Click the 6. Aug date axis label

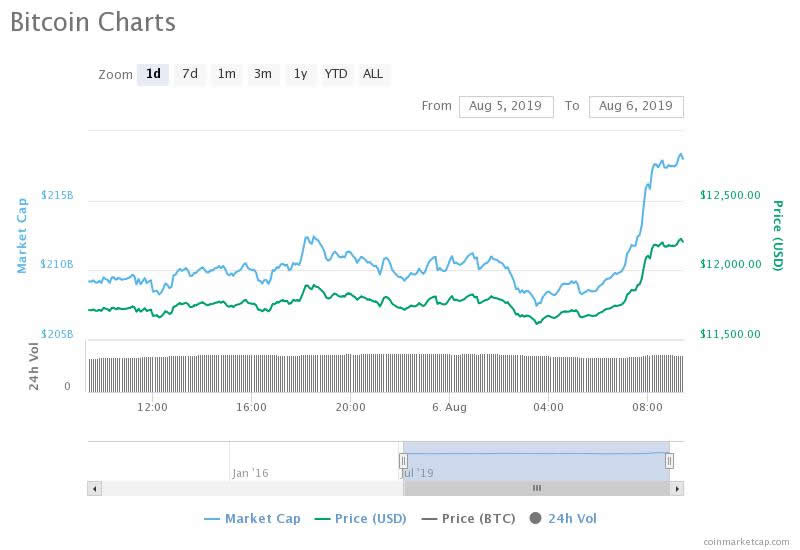click(x=449, y=407)
